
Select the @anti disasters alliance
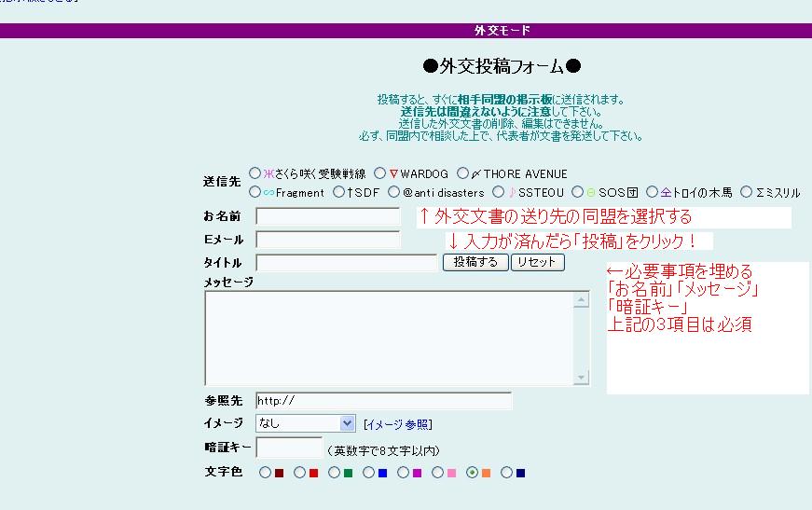pyautogui.click(x=393, y=192)
